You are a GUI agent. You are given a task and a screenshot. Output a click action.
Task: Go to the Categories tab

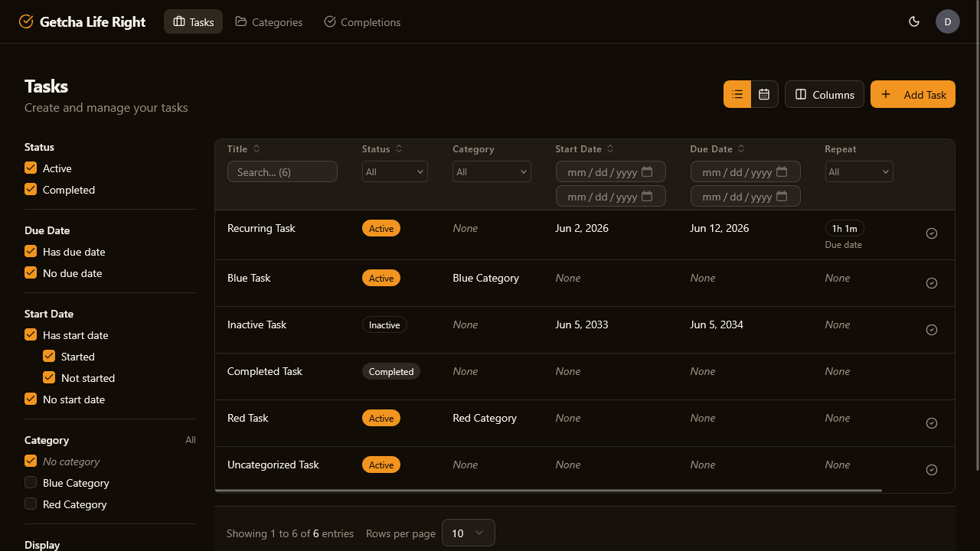pos(269,21)
